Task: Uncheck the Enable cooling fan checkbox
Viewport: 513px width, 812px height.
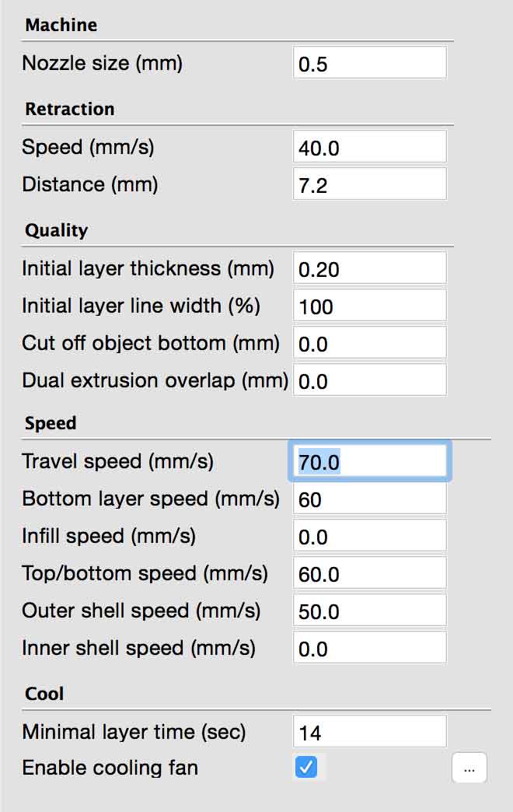Action: [306, 767]
